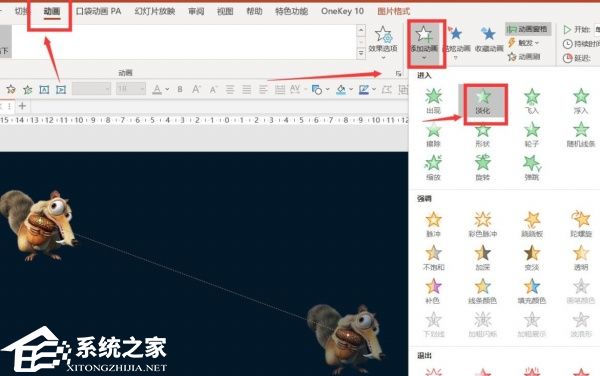Click the font color A swatch
Viewport: 600px width, 376px height.
point(157,90)
